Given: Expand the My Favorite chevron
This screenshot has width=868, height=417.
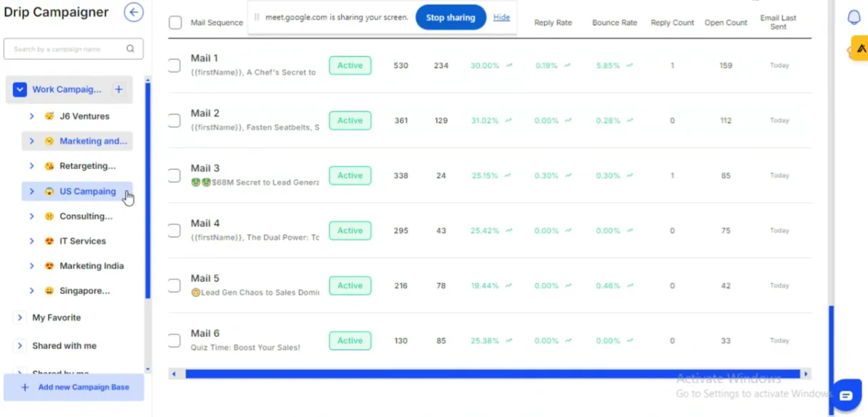Looking at the screenshot, I should [20, 318].
